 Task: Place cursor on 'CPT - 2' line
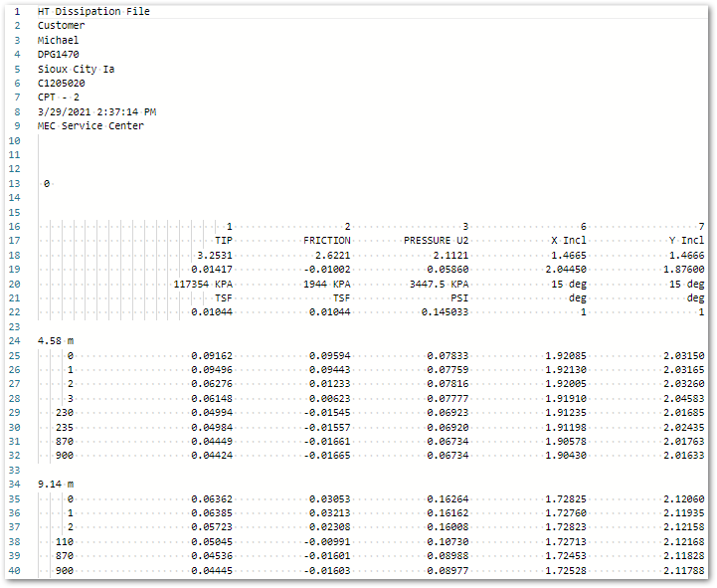[59, 98]
